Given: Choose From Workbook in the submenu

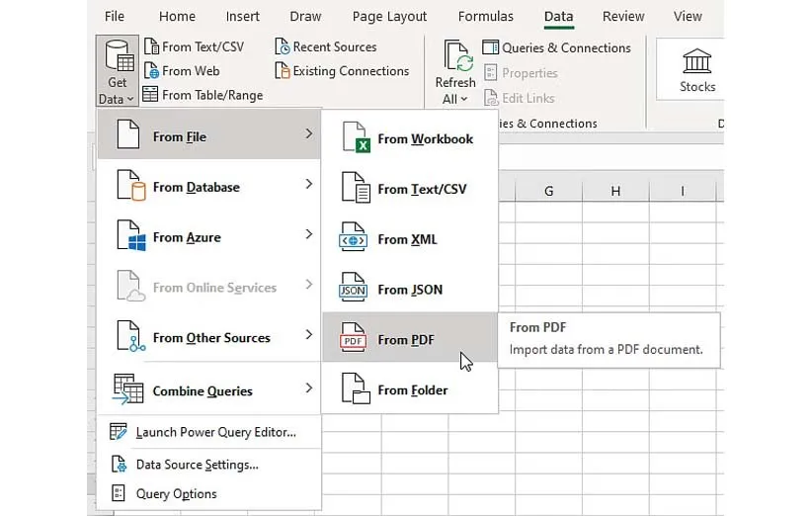Looking at the screenshot, I should 425,139.
